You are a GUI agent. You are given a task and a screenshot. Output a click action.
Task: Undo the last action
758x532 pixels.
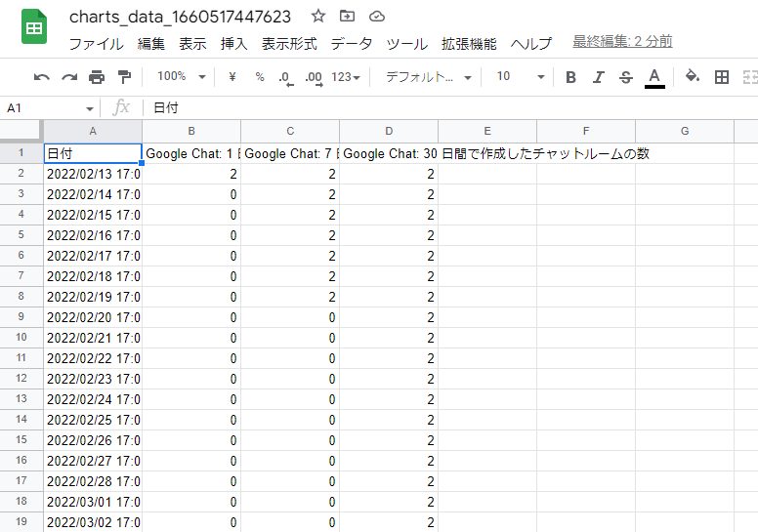[x=42, y=77]
